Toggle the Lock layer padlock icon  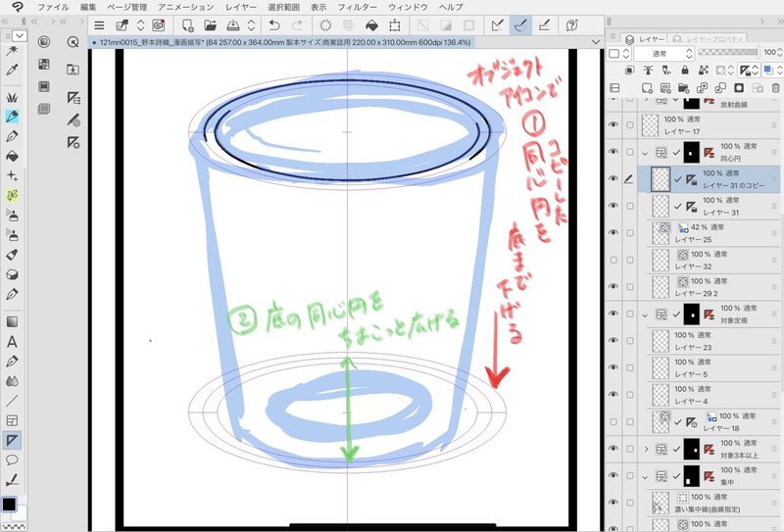685,70
